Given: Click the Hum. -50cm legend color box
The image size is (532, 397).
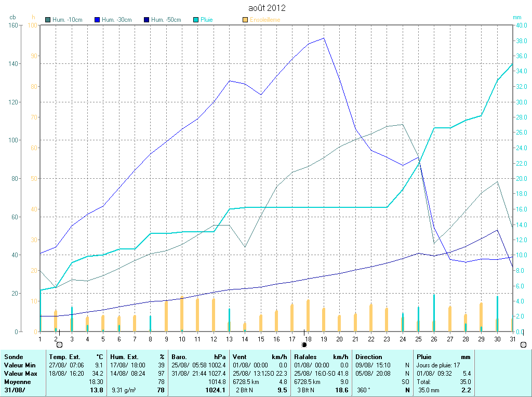Looking at the screenshot, I should (x=147, y=20).
